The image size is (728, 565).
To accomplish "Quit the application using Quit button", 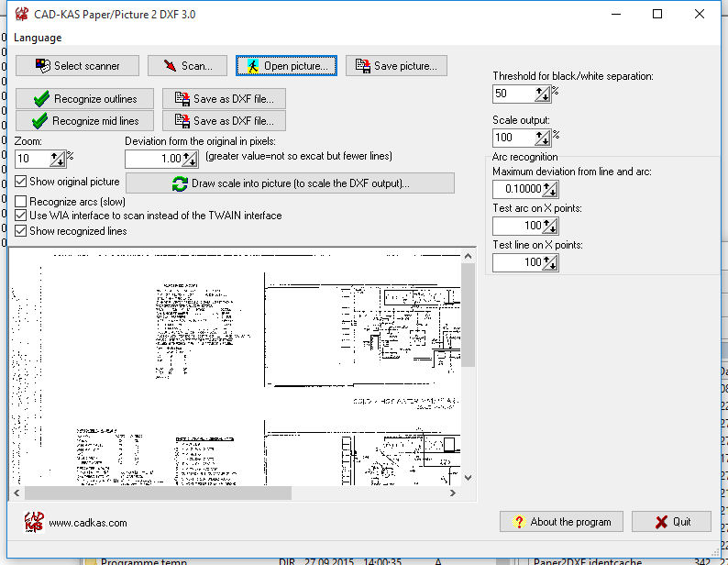I will [x=671, y=522].
